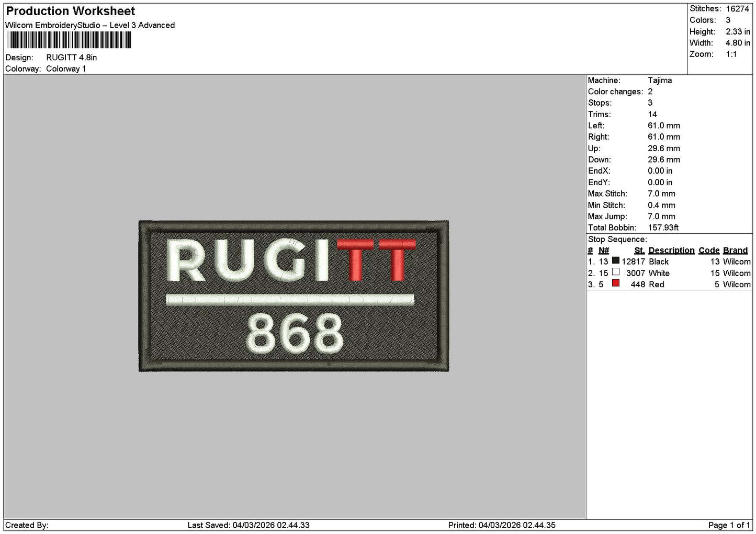
Task: Click the 'N#' column header
Action: point(604,251)
